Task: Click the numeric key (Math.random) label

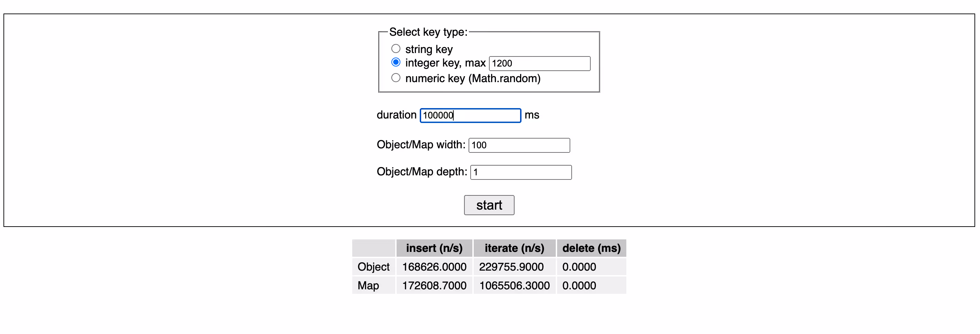Action: click(x=472, y=78)
